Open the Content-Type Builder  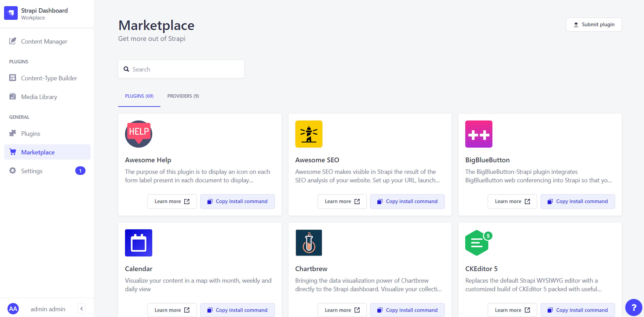pos(47,78)
